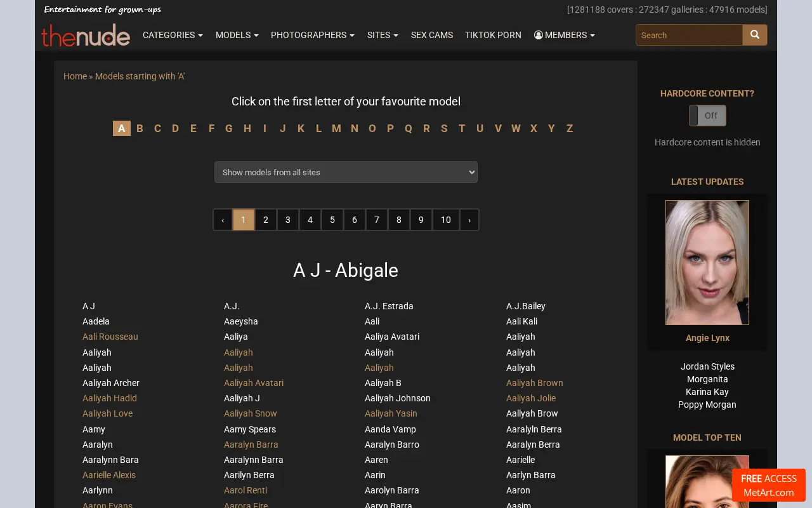Click next page arrow in pagination

click(469, 220)
